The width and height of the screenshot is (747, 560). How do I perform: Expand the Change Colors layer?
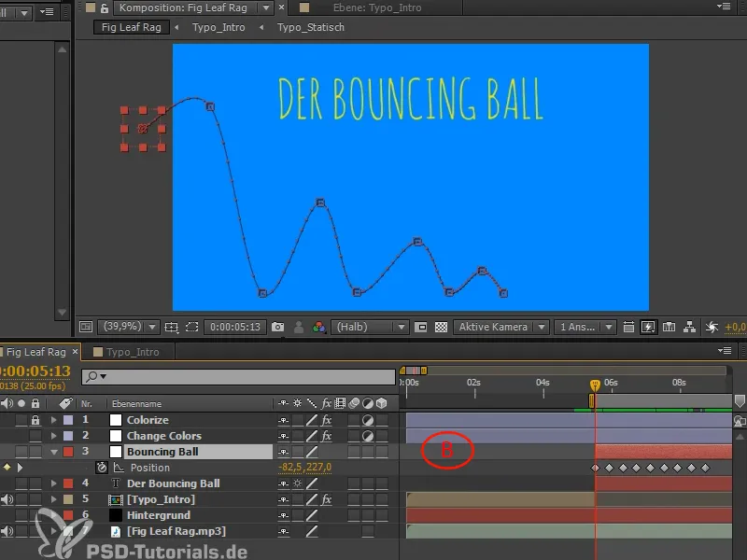(54, 436)
